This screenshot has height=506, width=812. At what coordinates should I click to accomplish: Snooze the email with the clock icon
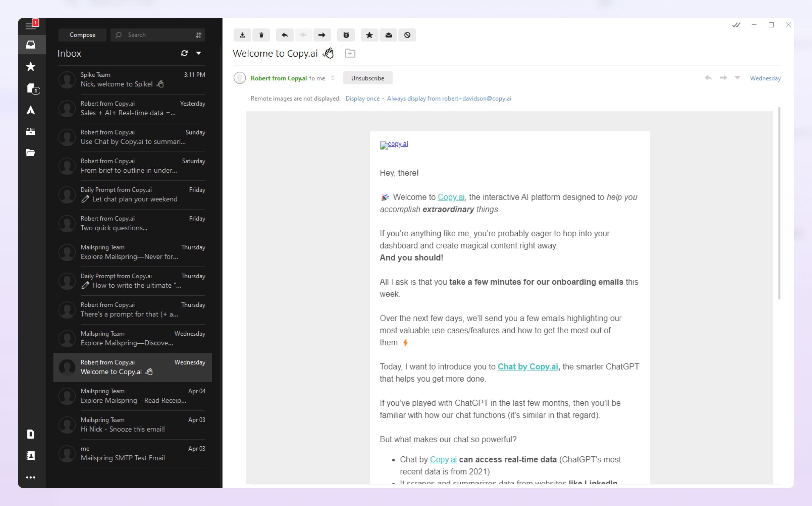pyautogui.click(x=346, y=35)
